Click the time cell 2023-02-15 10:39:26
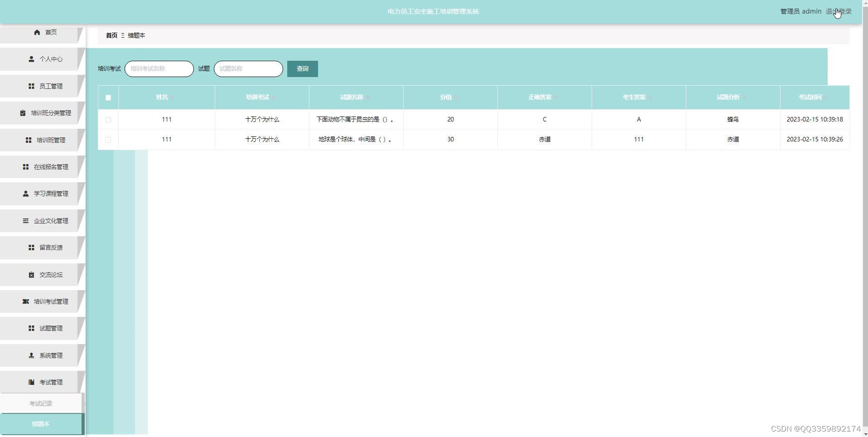This screenshot has height=437, width=868. click(x=815, y=140)
